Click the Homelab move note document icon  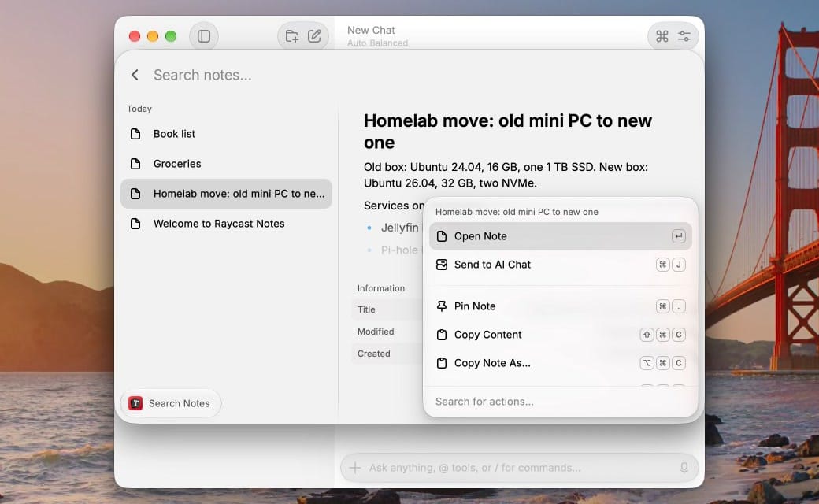coord(135,194)
